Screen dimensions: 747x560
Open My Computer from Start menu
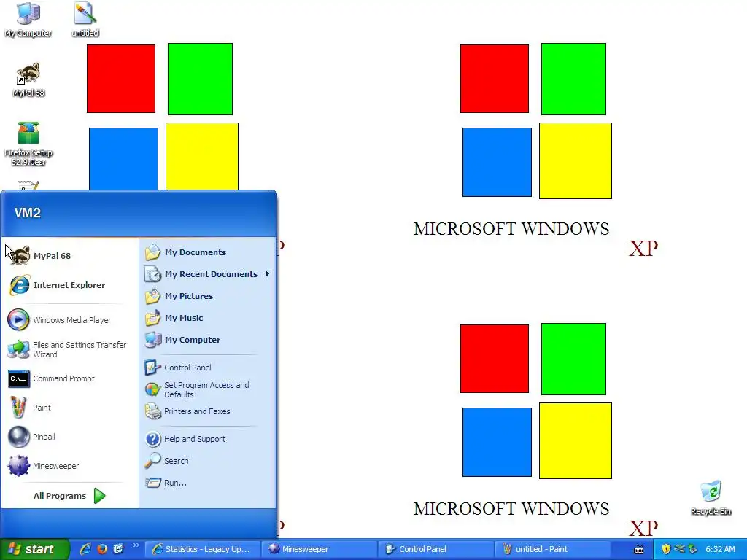(207, 340)
